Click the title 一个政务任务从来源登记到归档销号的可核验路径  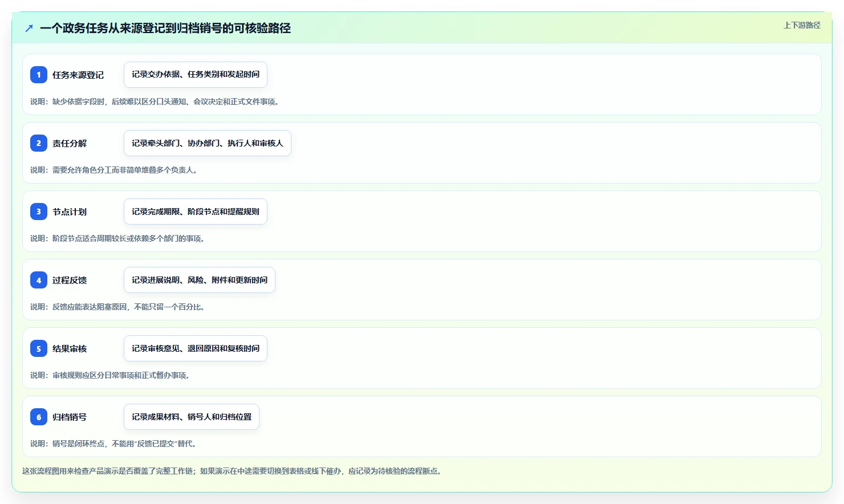click(165, 28)
